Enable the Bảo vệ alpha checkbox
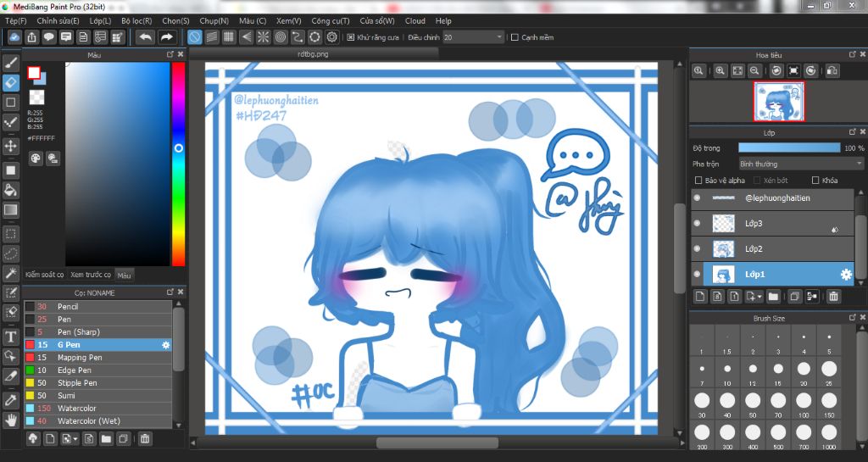The image size is (868, 462). 698,181
